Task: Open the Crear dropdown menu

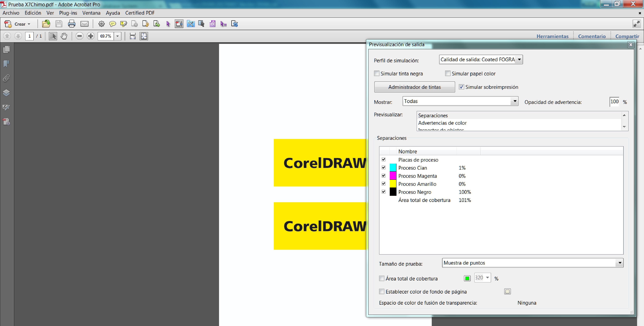Action: tap(18, 24)
